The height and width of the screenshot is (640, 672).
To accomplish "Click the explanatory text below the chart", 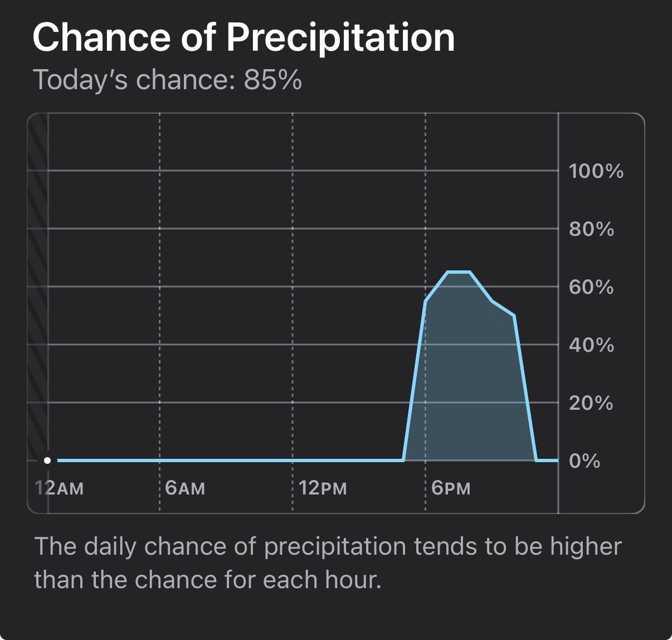I will point(328,563).
